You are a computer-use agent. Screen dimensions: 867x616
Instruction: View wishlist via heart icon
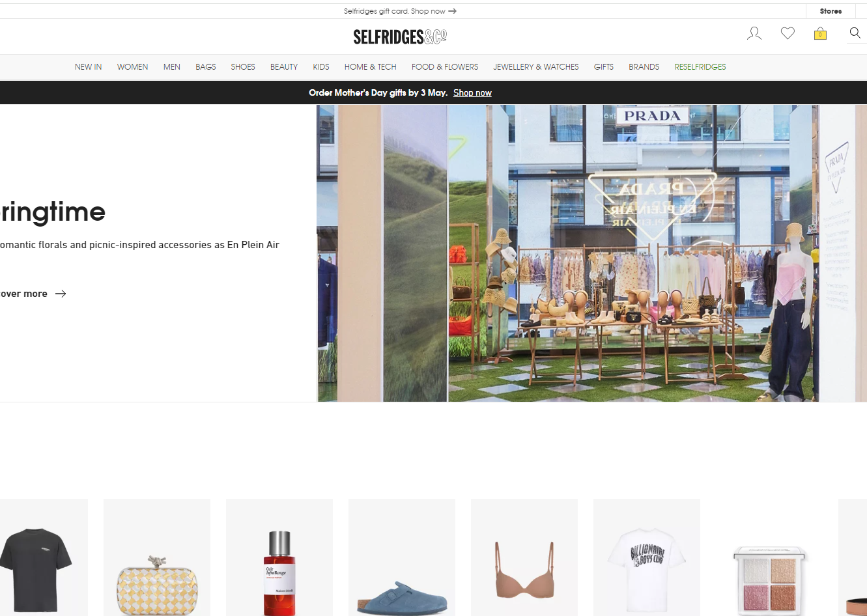pos(788,33)
